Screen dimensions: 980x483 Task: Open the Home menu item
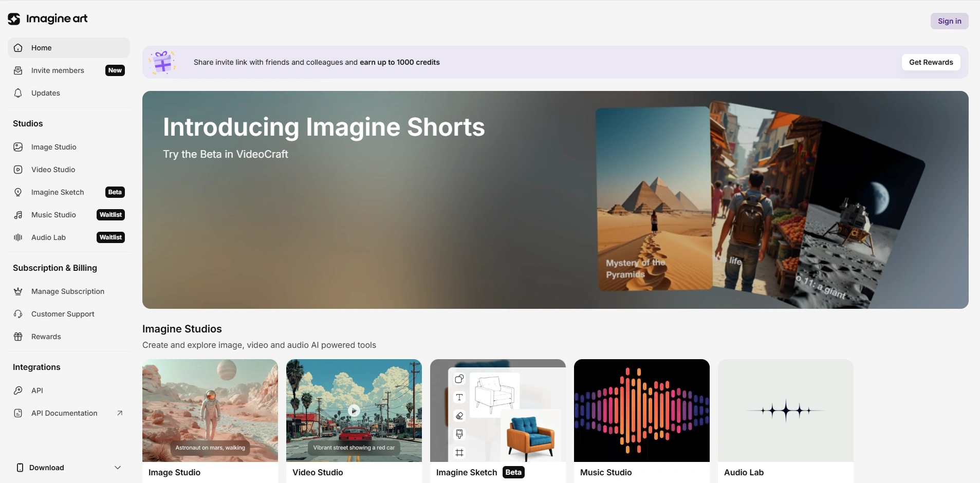pyautogui.click(x=69, y=48)
